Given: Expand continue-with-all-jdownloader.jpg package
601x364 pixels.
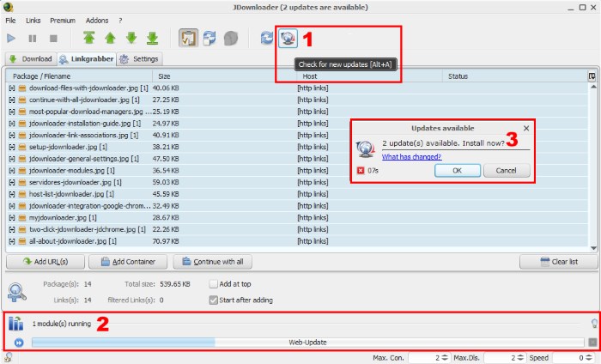Looking at the screenshot, I should click(x=12, y=100).
